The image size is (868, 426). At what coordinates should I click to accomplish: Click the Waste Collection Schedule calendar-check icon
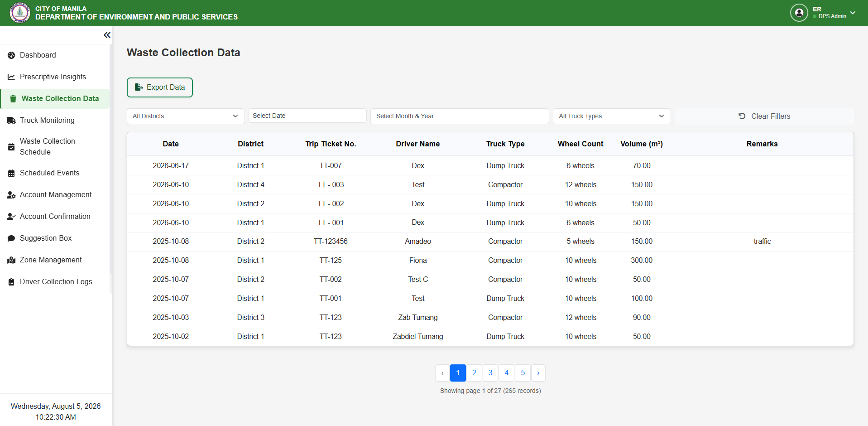11,147
